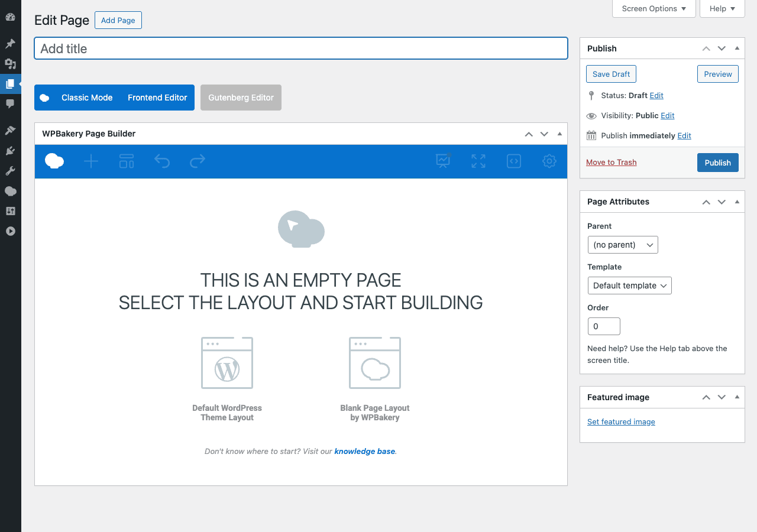
Task: Click the calendar icon next to Publish immediately
Action: click(x=591, y=135)
